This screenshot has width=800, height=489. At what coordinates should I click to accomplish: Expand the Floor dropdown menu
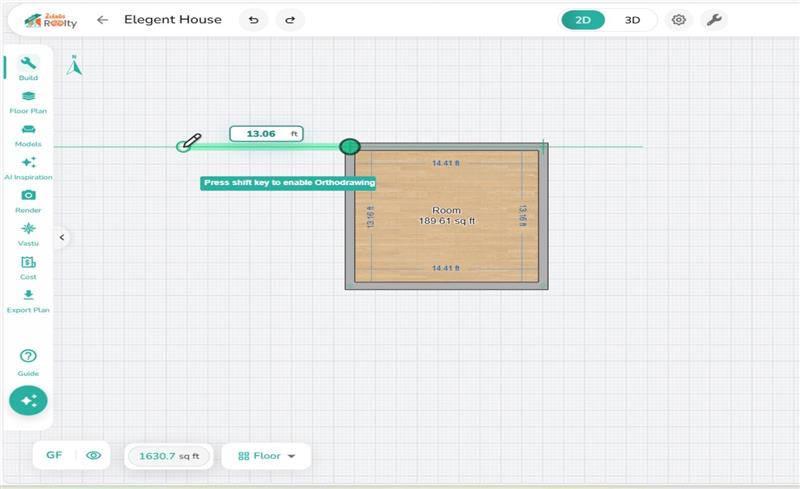click(266, 456)
